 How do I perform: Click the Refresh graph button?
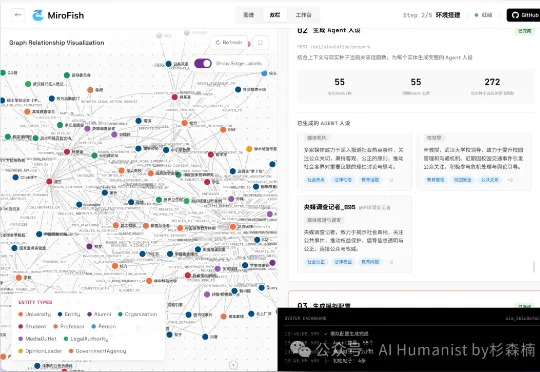[x=229, y=42]
